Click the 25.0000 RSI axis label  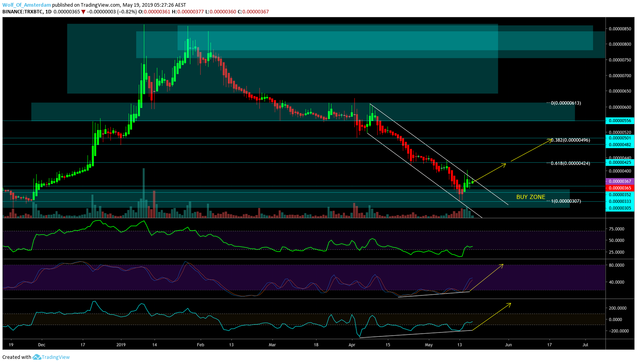click(x=617, y=252)
